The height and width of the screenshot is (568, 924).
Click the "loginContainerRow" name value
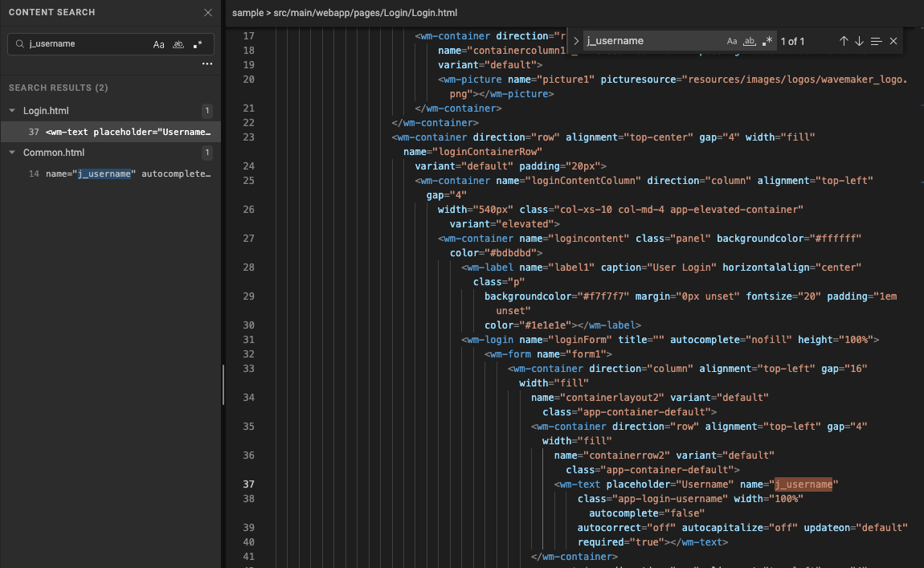click(x=488, y=151)
